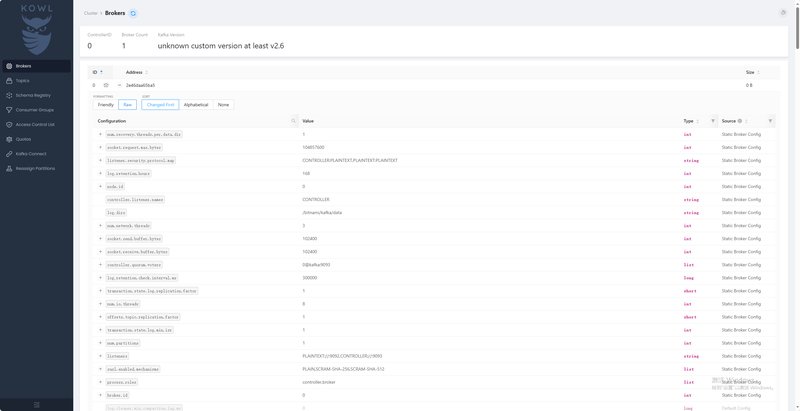The height and width of the screenshot is (411, 800).
Task: Click the user icon in top-right corner
Action: click(x=782, y=13)
